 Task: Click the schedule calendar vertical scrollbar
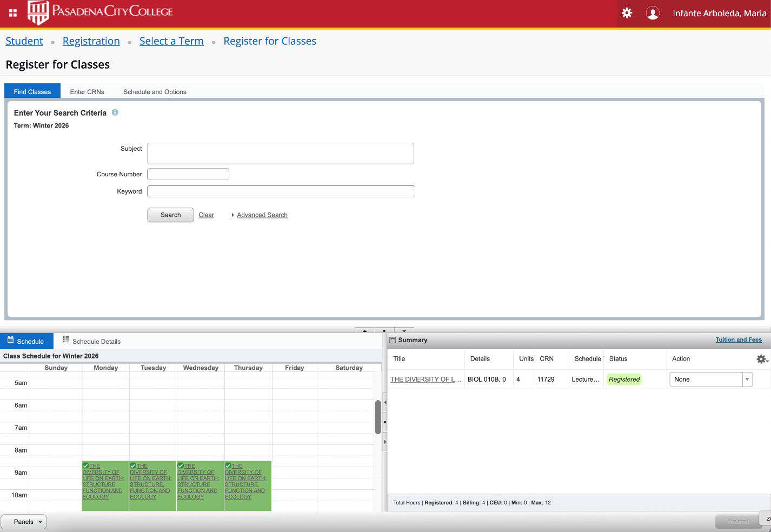378,416
